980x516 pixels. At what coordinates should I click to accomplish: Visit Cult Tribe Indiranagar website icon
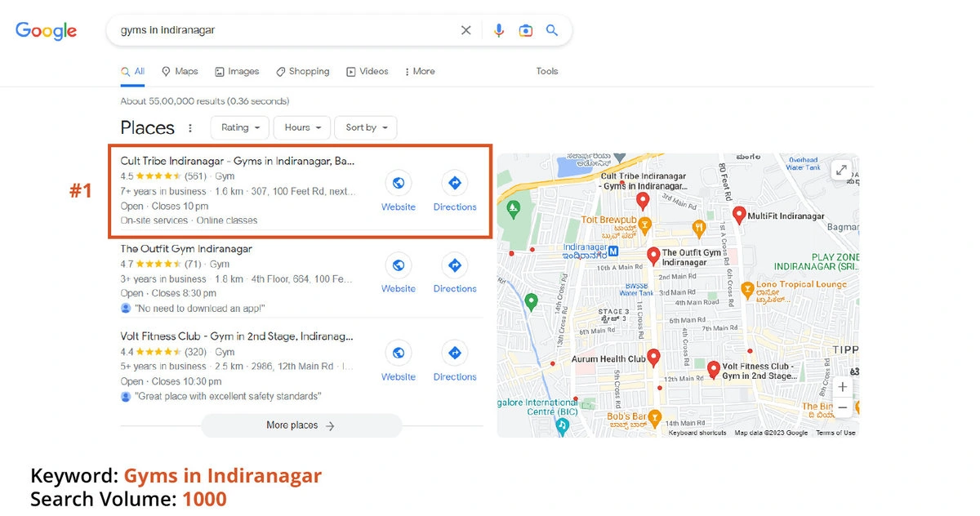pos(399,183)
